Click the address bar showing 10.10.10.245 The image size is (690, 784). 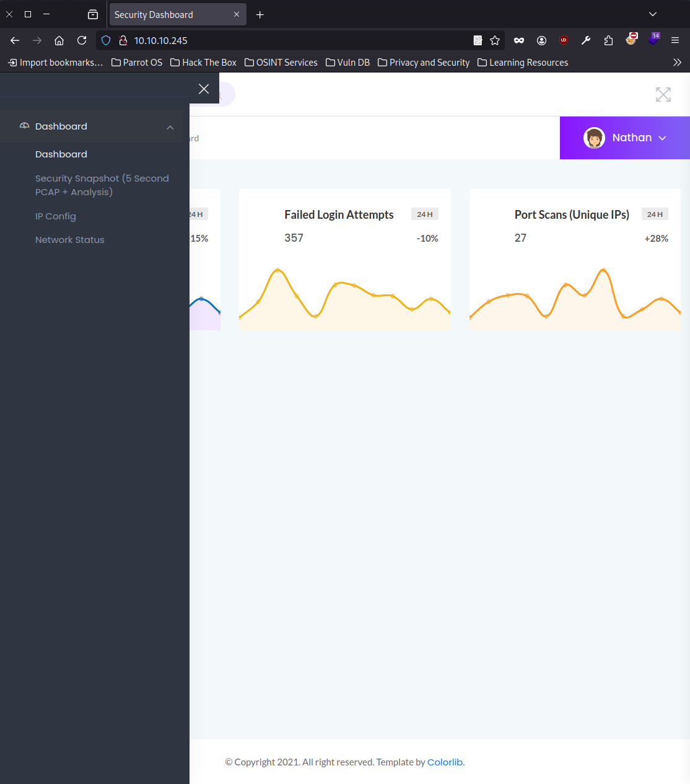tap(300, 40)
